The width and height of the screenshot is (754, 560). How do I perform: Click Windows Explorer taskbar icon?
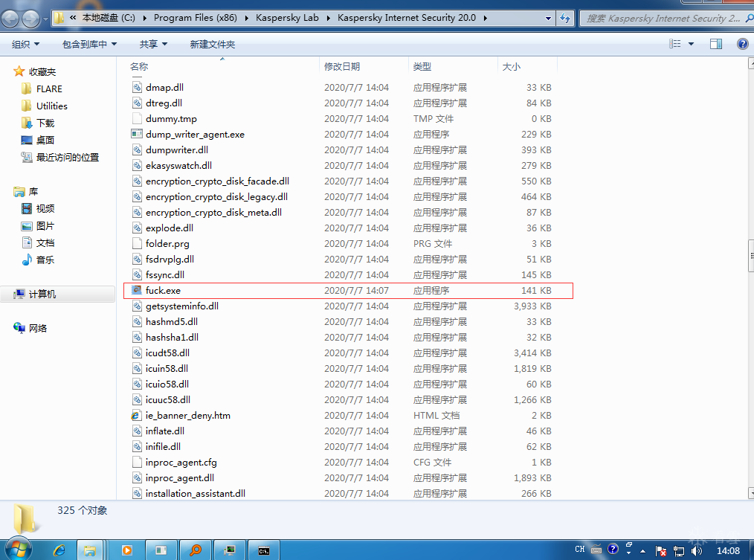(x=89, y=550)
